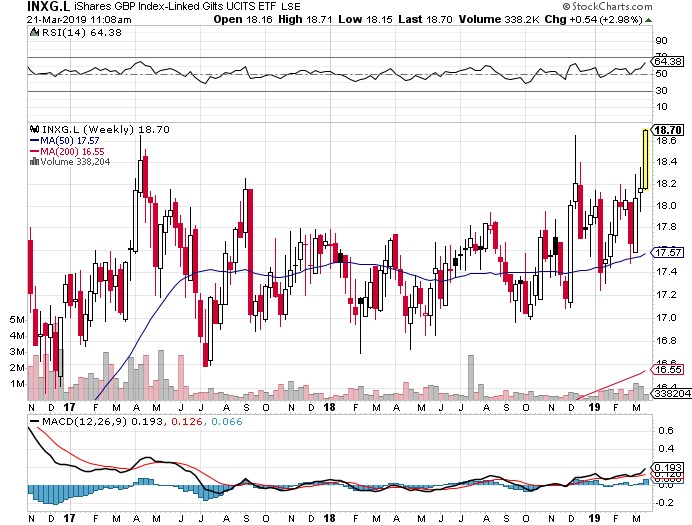Click the High 18.71 value
The image size is (692, 525).
(x=306, y=19)
